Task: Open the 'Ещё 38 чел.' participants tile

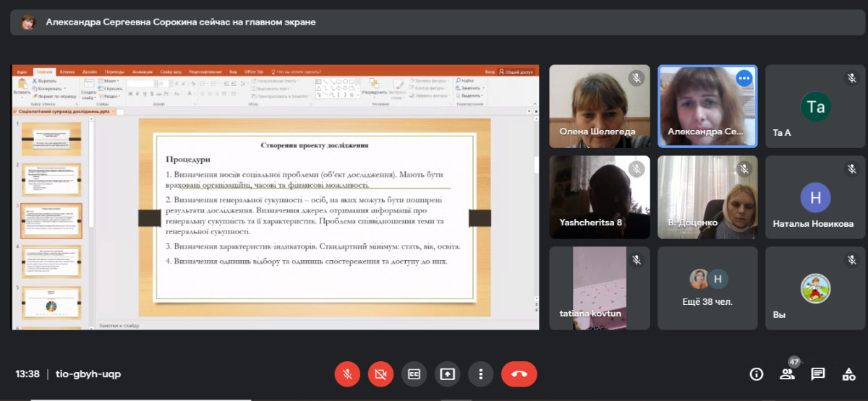Action: pyautogui.click(x=707, y=288)
